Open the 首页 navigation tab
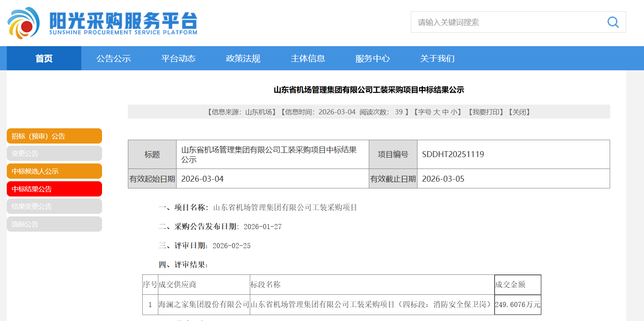This screenshot has width=644, height=321. pos(44,58)
